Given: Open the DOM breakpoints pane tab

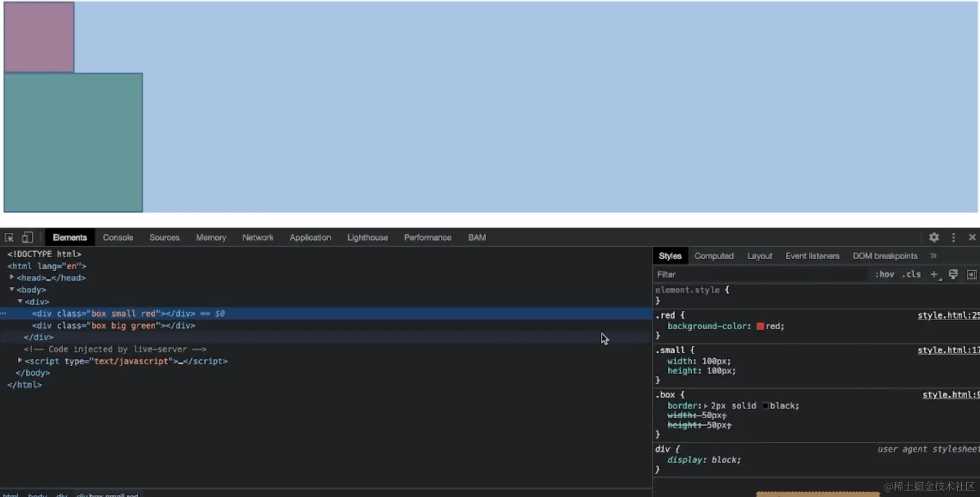Looking at the screenshot, I should click(x=885, y=256).
